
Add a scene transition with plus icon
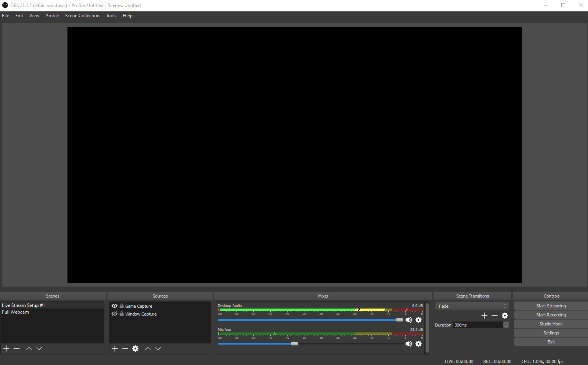click(x=484, y=316)
